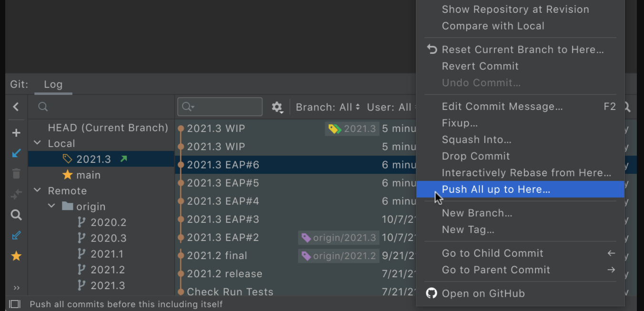644x311 pixels.
Task: Open the log settings gear icon
Action: point(277,107)
